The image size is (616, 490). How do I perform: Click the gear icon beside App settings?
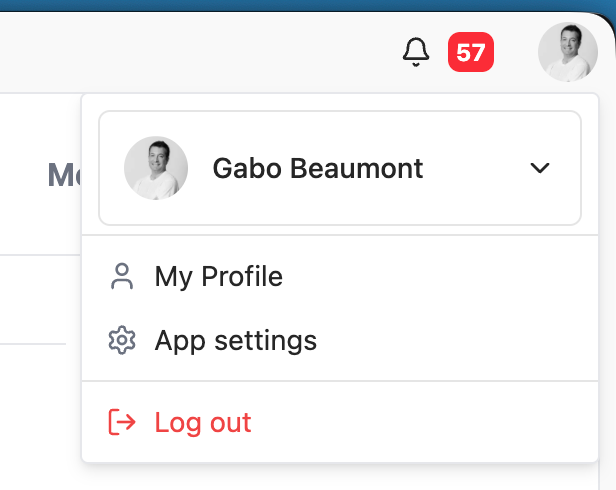pyautogui.click(x=122, y=340)
